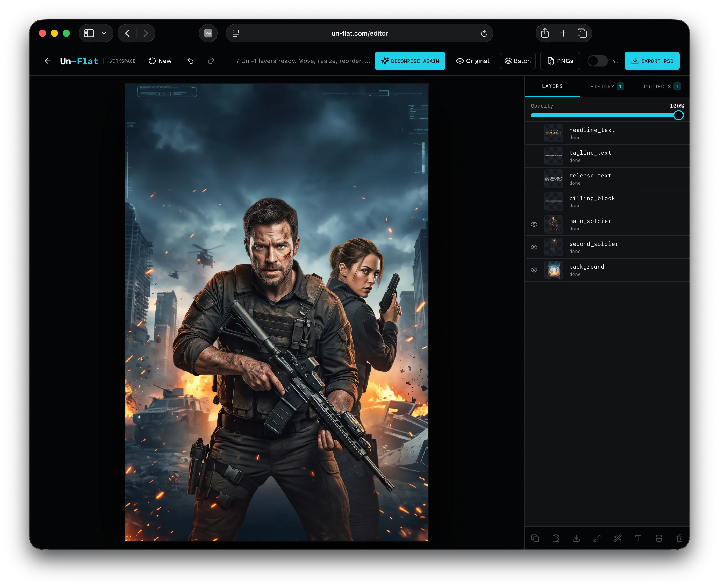Click the Original view button
Viewport: 719px width, 588px height.
coord(473,61)
